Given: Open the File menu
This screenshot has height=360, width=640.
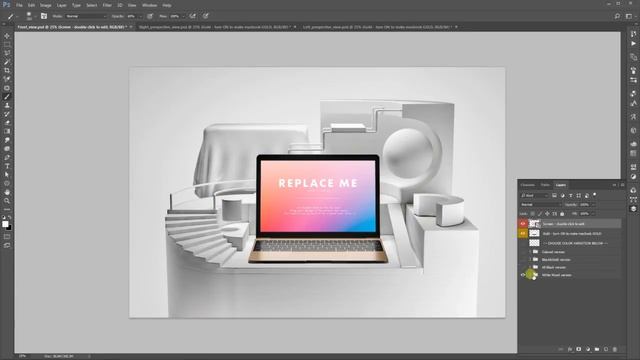Looking at the screenshot, I should [x=19, y=5].
